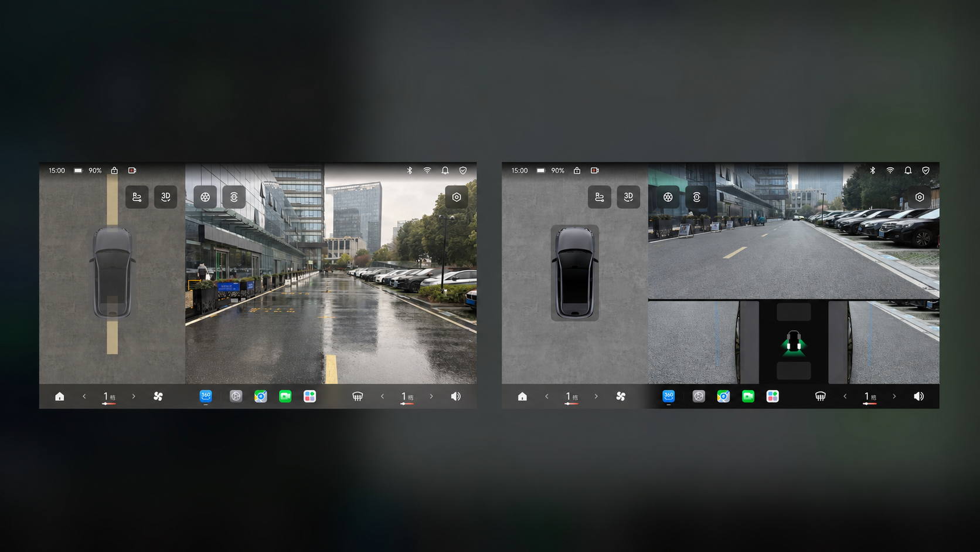Open the maps app on left screen
This screenshot has width=980, height=552.
point(261,397)
